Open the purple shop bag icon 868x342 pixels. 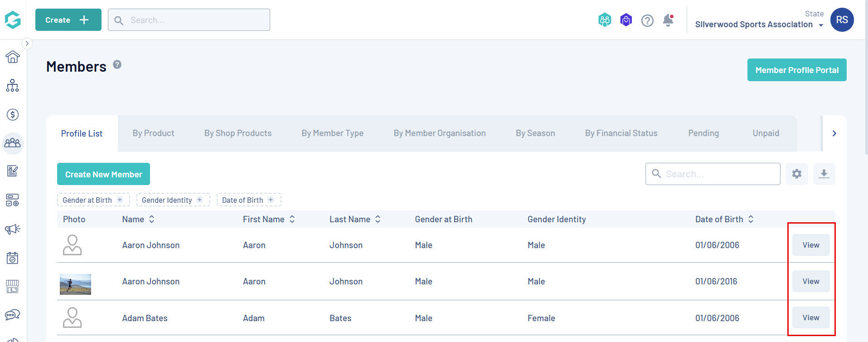(626, 20)
